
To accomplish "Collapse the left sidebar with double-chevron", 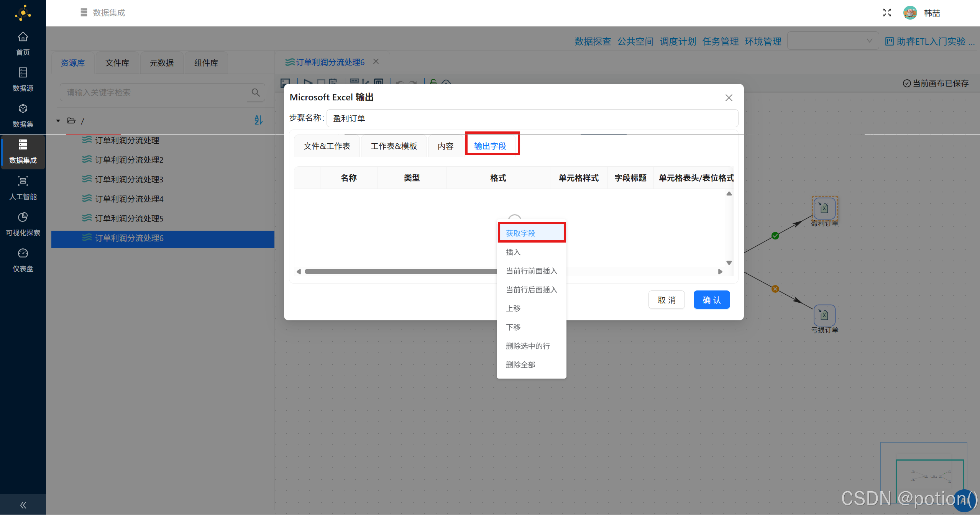I will 23,505.
